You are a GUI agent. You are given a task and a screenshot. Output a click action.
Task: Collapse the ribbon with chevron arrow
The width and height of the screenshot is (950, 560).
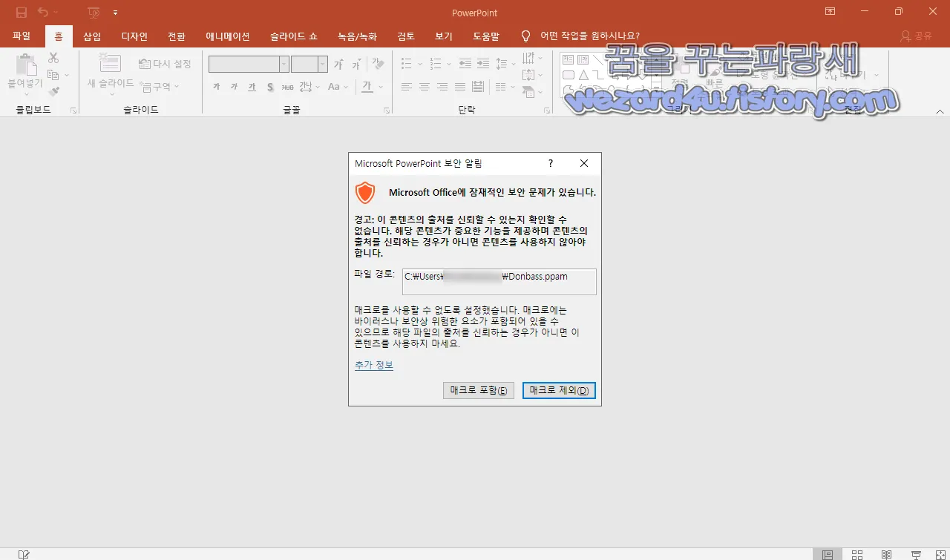tap(940, 111)
